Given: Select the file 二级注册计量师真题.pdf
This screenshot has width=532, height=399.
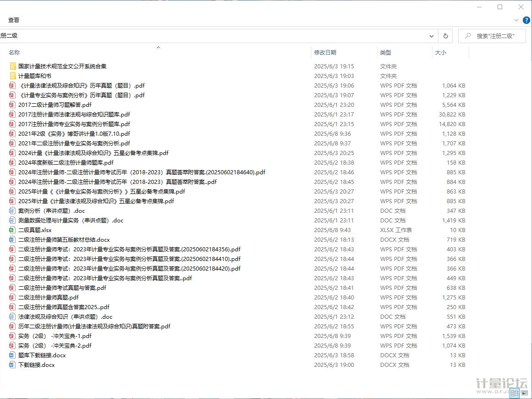Looking at the screenshot, I should tap(48, 297).
